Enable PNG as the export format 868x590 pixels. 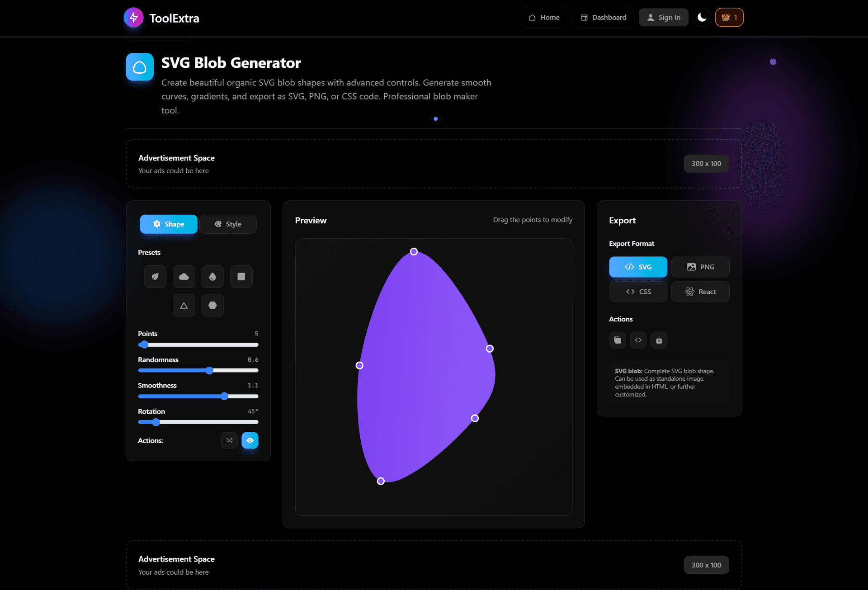tap(700, 267)
